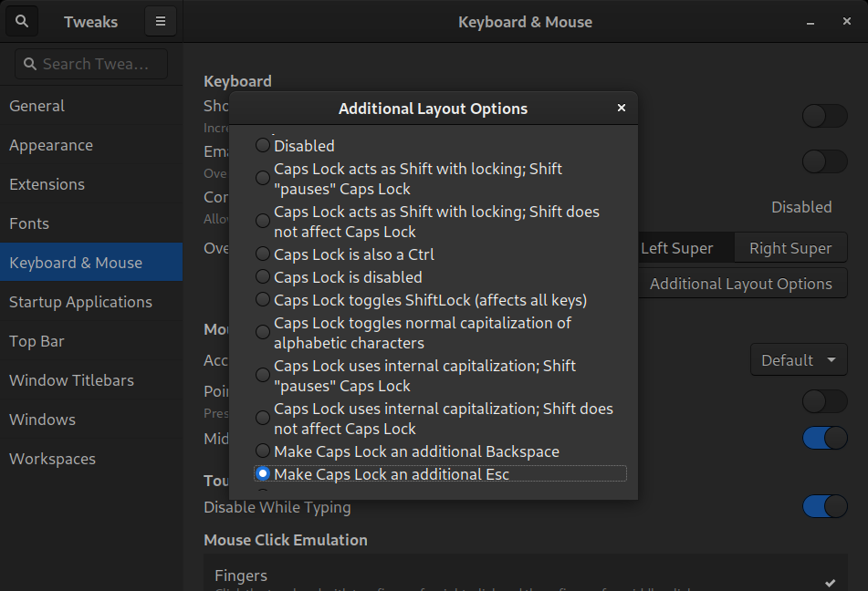This screenshot has width=868, height=591.
Task: Open the Extensions section
Action: click(47, 184)
